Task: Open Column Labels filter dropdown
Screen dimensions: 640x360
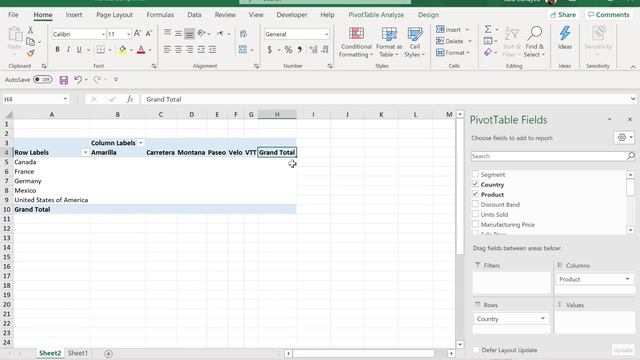Action: [x=140, y=143]
